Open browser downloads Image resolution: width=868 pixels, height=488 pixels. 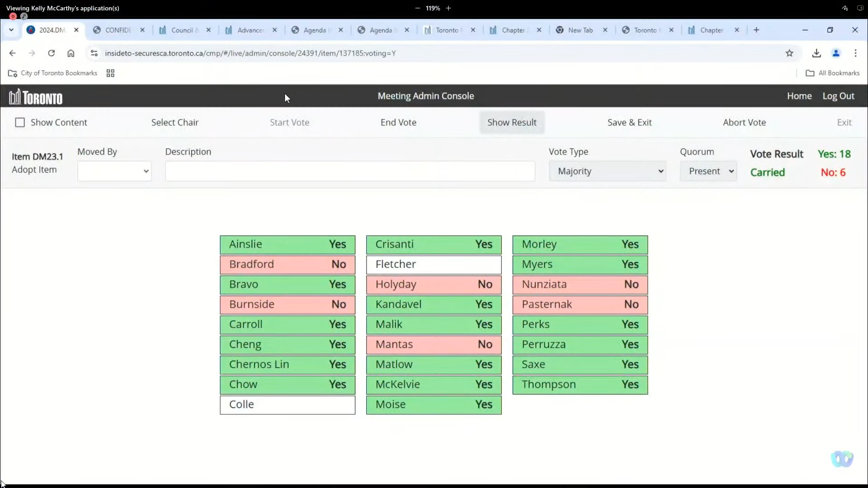(816, 53)
